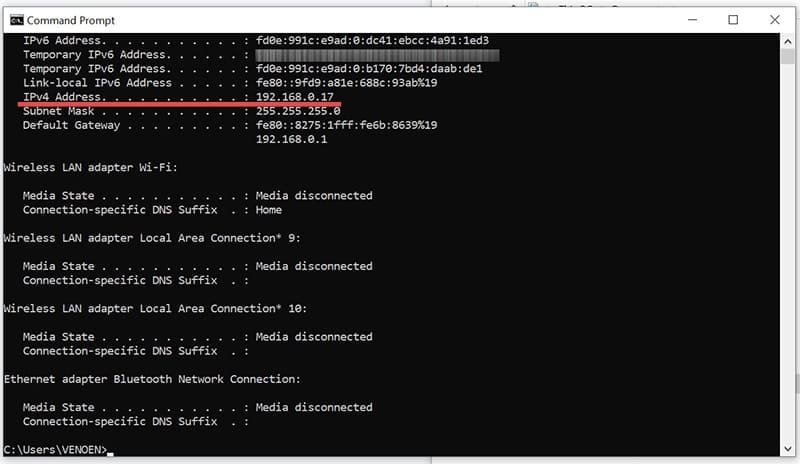This screenshot has width=800, height=464.
Task: Click the Link-local IPv6 Address value
Action: point(346,83)
